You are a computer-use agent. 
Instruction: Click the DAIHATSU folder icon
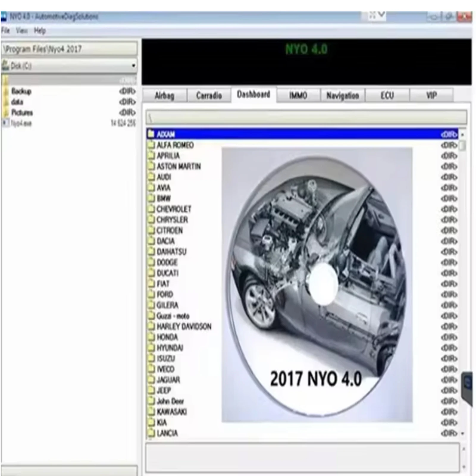tap(151, 252)
